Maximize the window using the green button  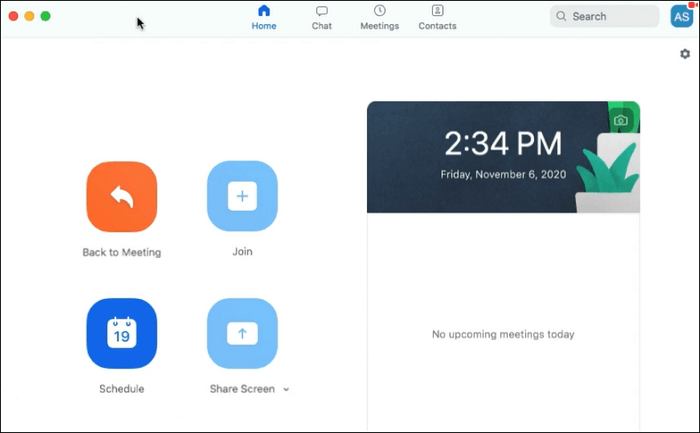coord(45,17)
